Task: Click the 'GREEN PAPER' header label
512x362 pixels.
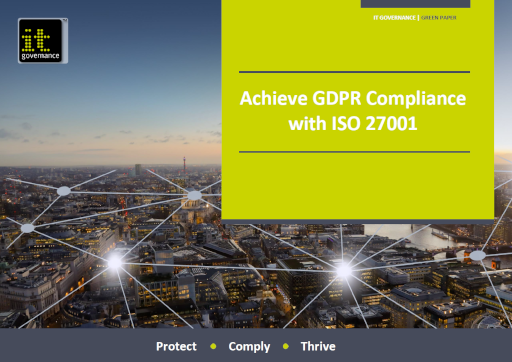Action: tap(439, 18)
